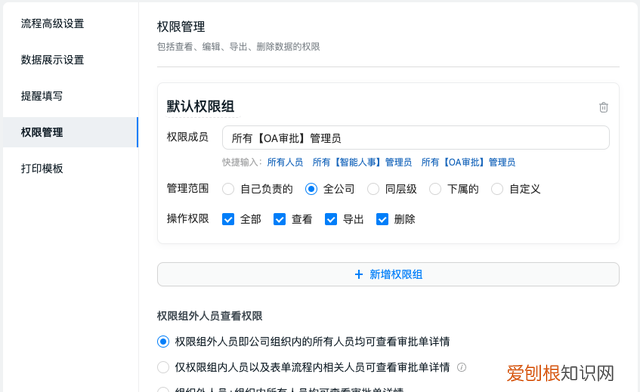This screenshot has height=392, width=640.
Task: Click info icon beside 仅权限组内人员 option
Action: [462, 367]
